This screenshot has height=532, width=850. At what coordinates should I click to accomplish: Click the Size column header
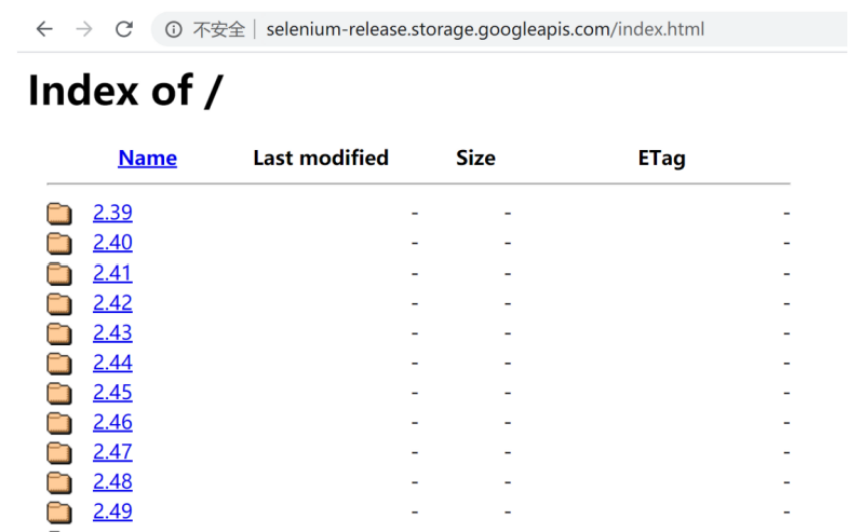(x=475, y=158)
